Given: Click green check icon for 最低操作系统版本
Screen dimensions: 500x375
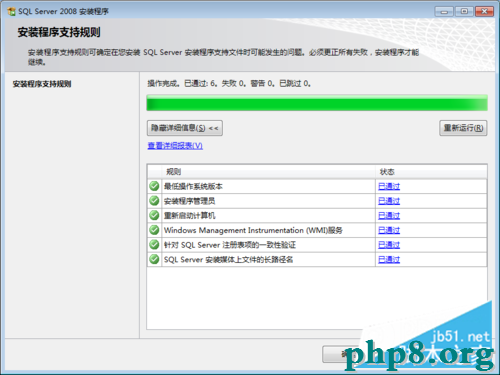Looking at the screenshot, I should [x=154, y=186].
